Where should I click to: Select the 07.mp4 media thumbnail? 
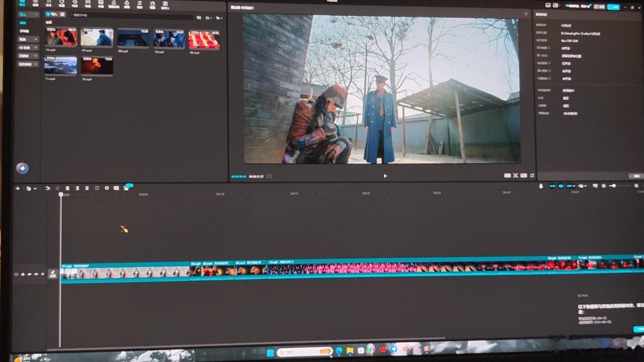pyautogui.click(x=97, y=38)
